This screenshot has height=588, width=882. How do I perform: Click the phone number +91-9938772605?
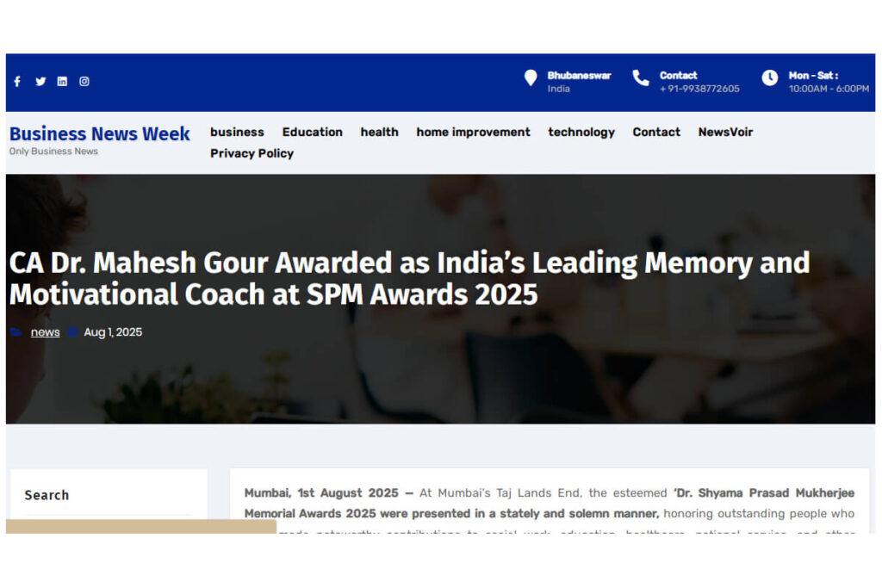click(x=699, y=89)
